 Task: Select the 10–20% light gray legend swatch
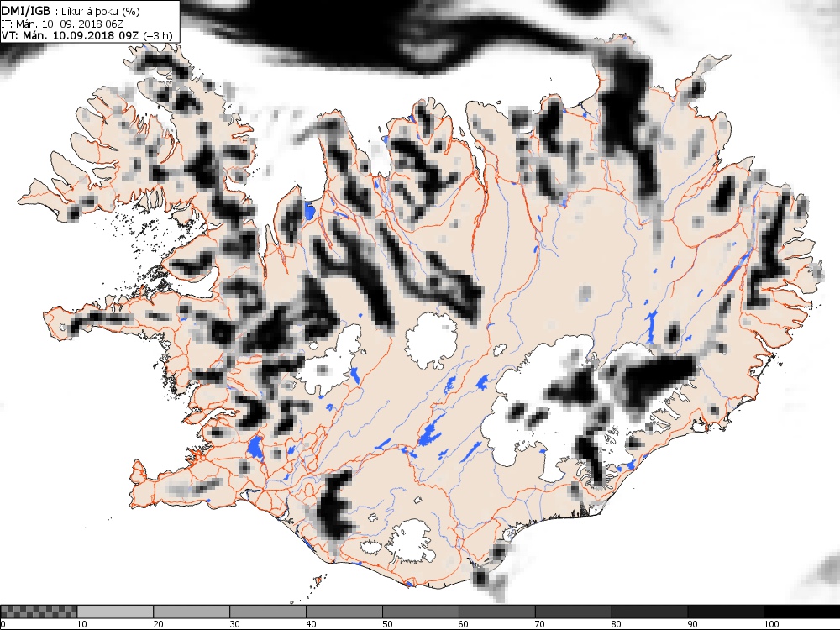point(114,612)
